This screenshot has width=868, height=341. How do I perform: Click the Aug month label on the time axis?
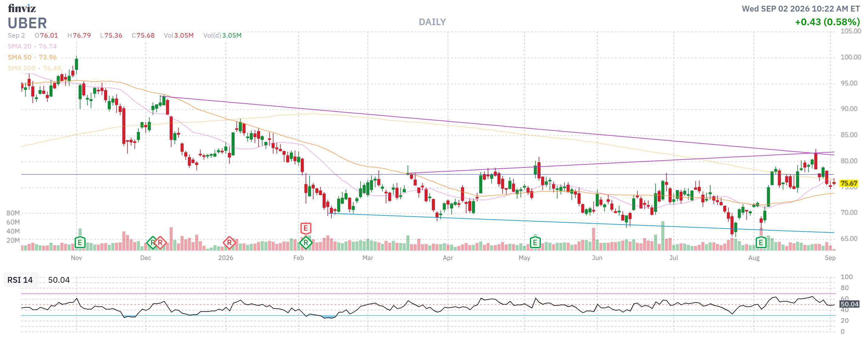(x=754, y=258)
